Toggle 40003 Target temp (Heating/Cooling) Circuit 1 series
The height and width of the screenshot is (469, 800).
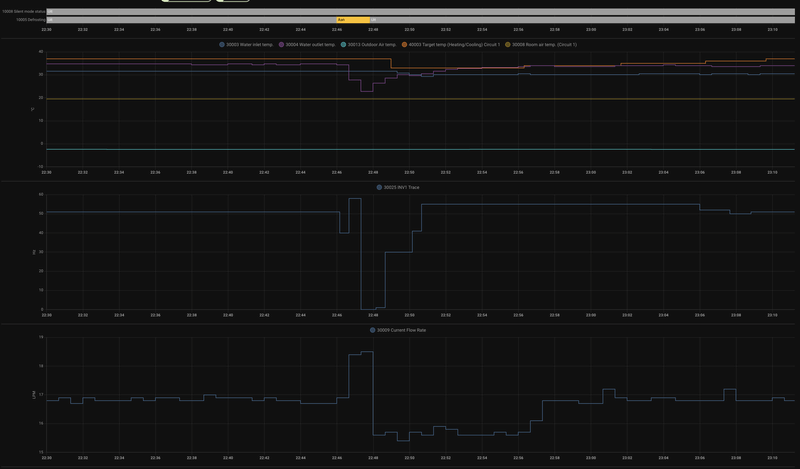point(451,44)
